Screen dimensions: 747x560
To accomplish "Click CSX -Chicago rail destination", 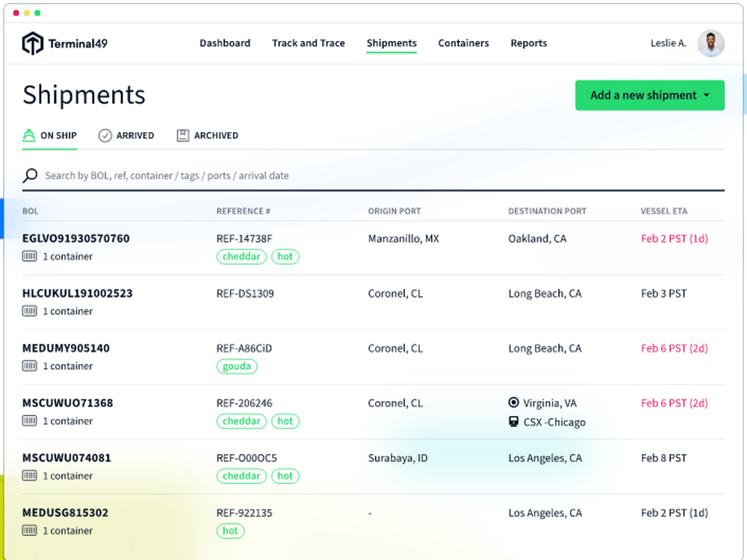I will click(x=554, y=423).
